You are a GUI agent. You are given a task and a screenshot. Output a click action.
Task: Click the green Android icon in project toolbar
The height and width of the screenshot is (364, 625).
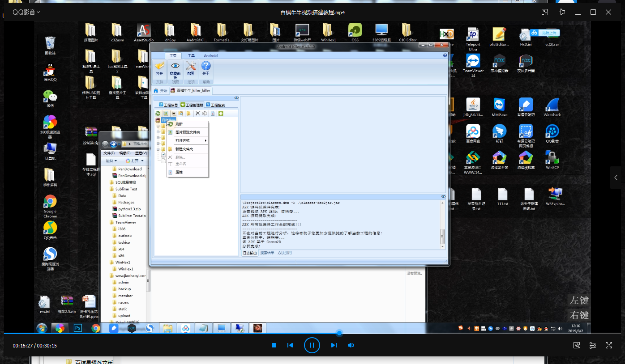[221, 114]
